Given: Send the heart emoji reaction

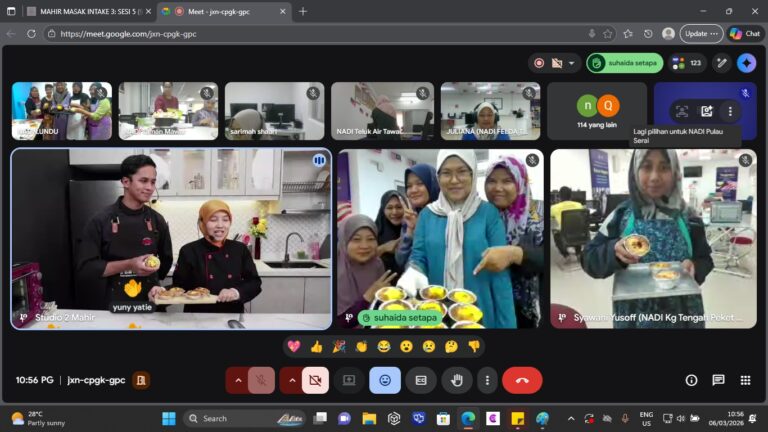Looking at the screenshot, I should (x=294, y=346).
